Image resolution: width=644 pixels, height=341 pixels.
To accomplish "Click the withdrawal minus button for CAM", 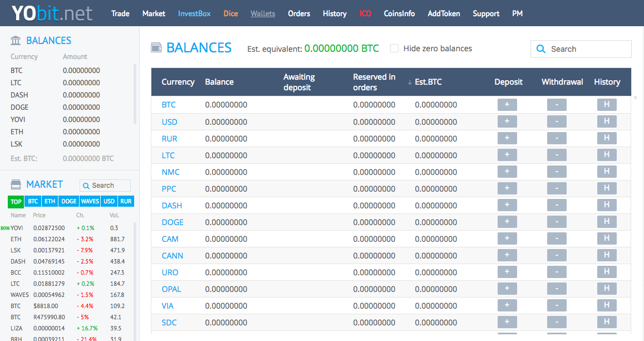I will click(557, 238).
